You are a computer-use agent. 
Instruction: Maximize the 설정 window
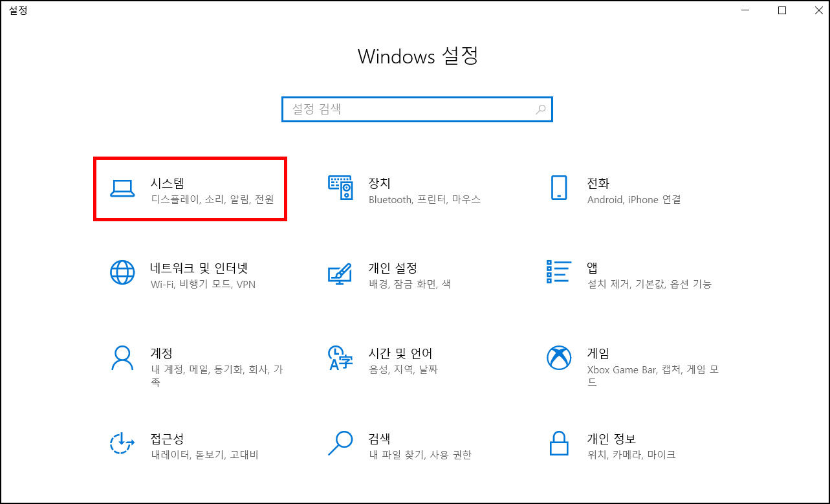point(783,10)
